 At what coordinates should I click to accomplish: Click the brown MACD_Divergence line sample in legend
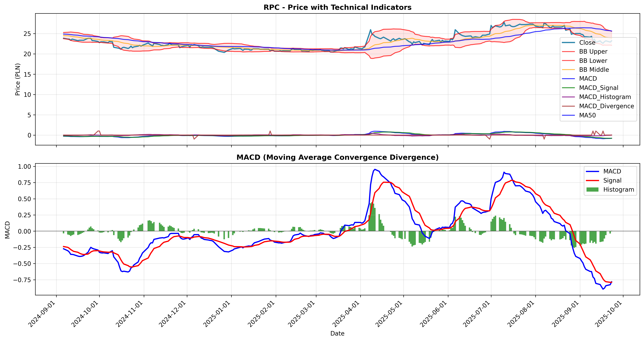pyautogui.click(x=569, y=106)
